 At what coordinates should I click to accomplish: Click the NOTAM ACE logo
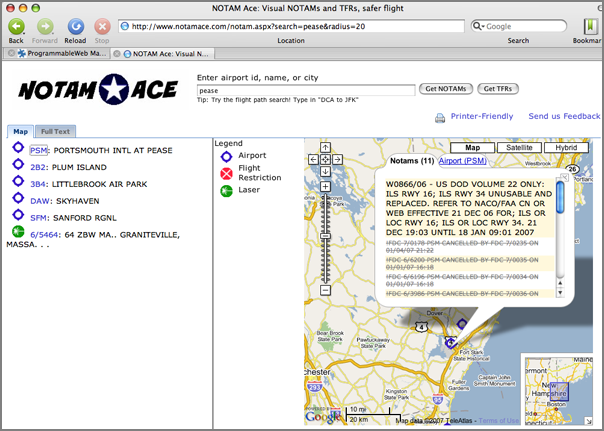pyautogui.click(x=98, y=89)
